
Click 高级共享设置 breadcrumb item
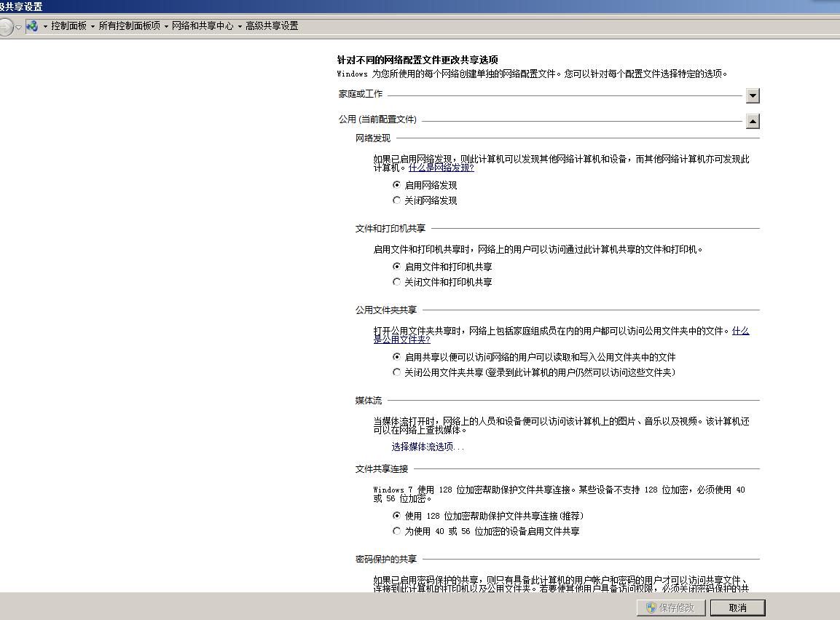pos(272,25)
